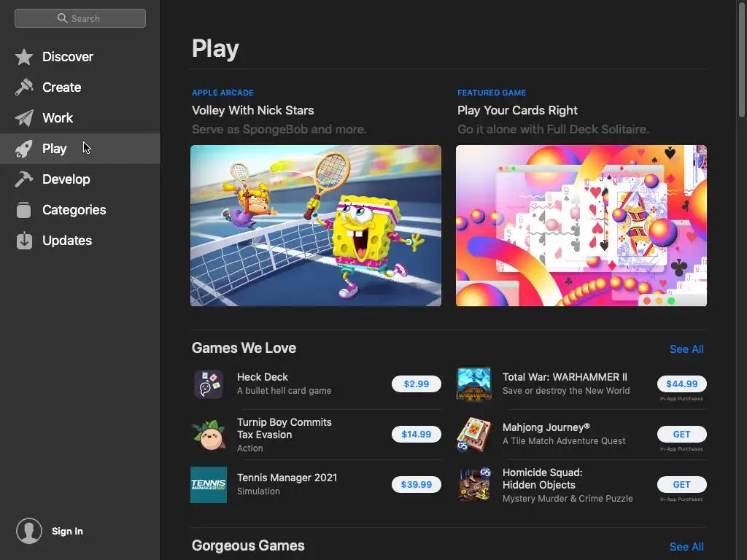
Task: Click the Gorgeous Games heading
Action: (248, 545)
